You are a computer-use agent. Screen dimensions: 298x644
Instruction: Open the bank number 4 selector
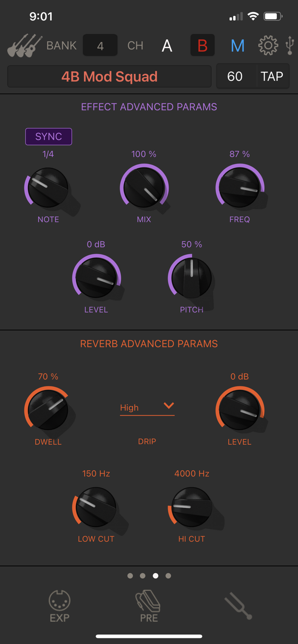click(100, 46)
